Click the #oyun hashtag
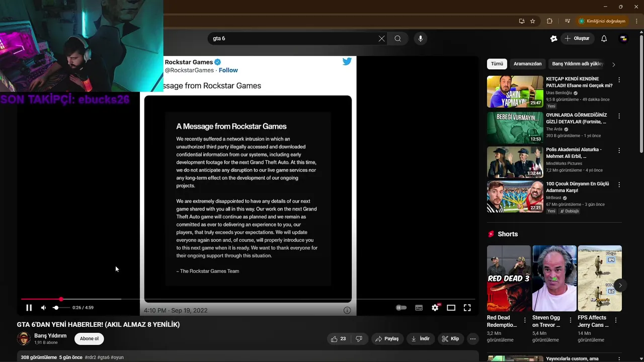The height and width of the screenshot is (362, 644). pos(117,357)
